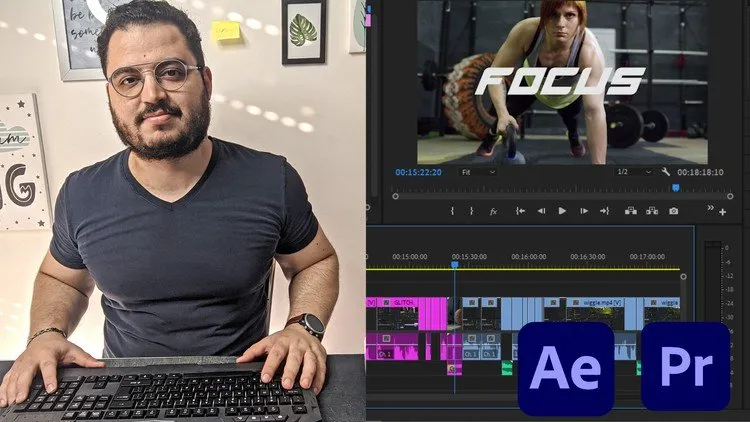Click the 00:16:30:00 mark on timeline ruler
Viewport: 750px width, 422px height.
(588, 256)
